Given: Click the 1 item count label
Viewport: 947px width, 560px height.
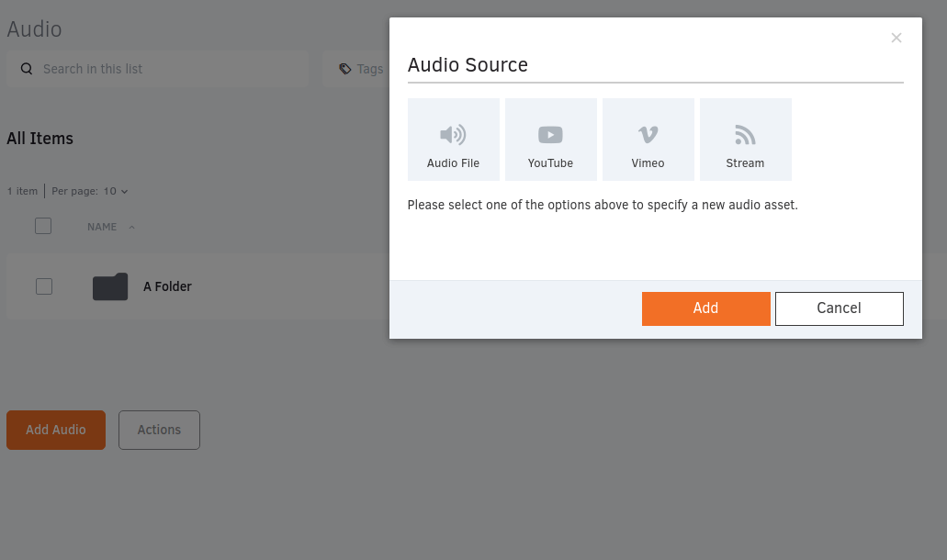Looking at the screenshot, I should click(22, 191).
